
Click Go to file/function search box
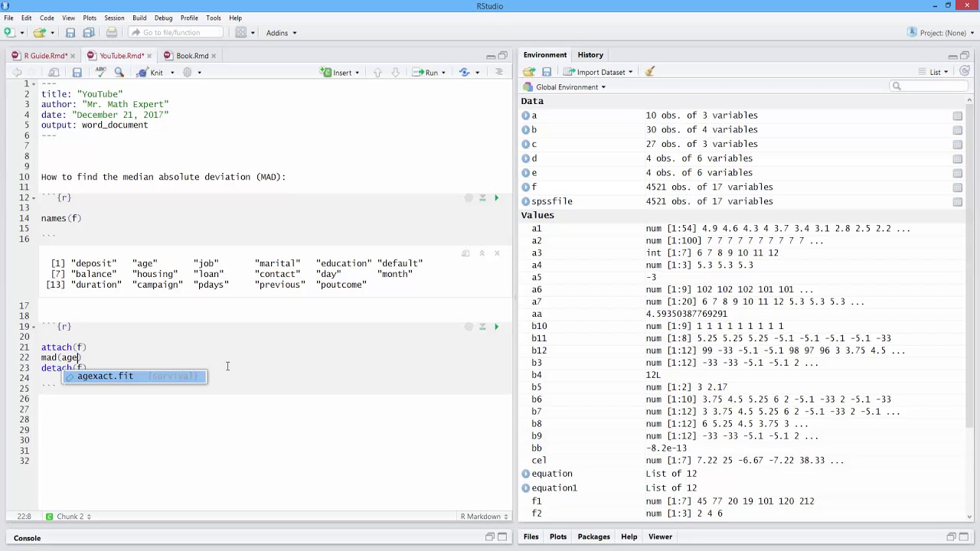click(175, 32)
